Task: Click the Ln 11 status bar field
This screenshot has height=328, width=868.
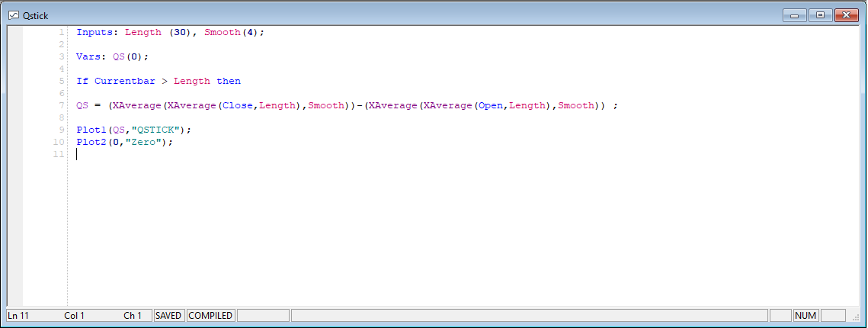Action: [x=18, y=316]
